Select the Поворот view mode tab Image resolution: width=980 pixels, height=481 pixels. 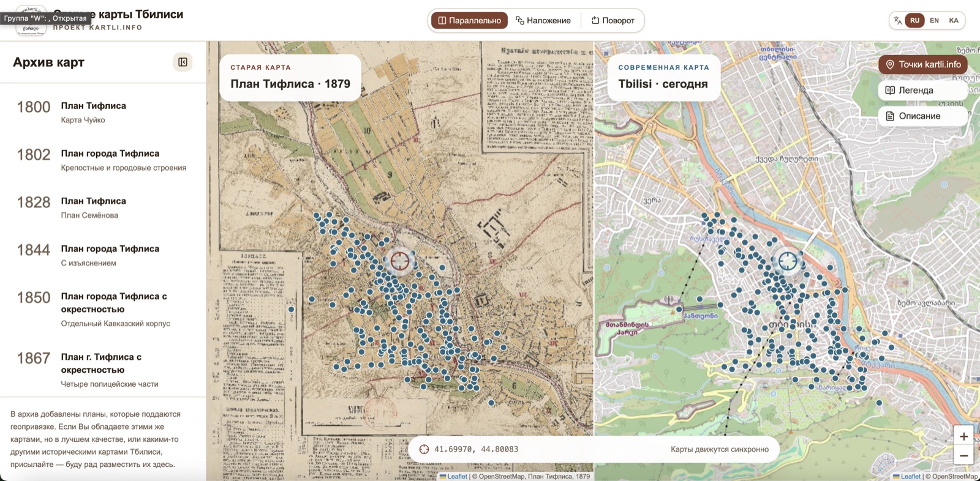coord(613,20)
